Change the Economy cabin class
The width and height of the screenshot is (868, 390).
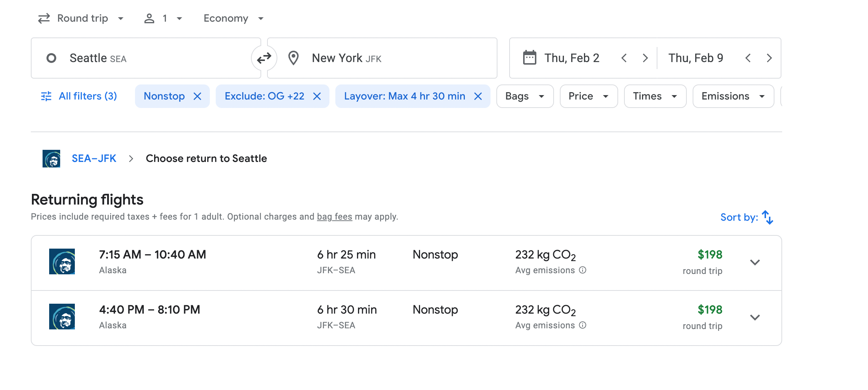pos(233,18)
